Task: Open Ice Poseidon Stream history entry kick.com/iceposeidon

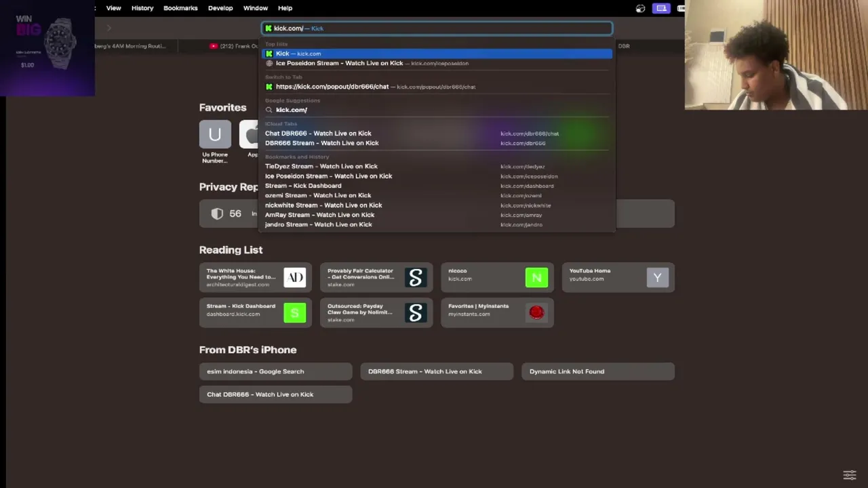Action: tap(437, 176)
